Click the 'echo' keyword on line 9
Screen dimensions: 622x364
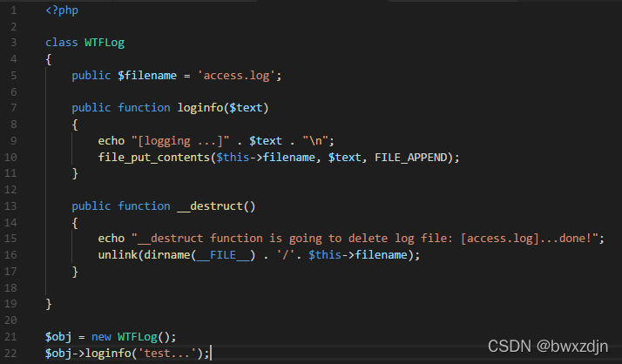tap(112, 141)
